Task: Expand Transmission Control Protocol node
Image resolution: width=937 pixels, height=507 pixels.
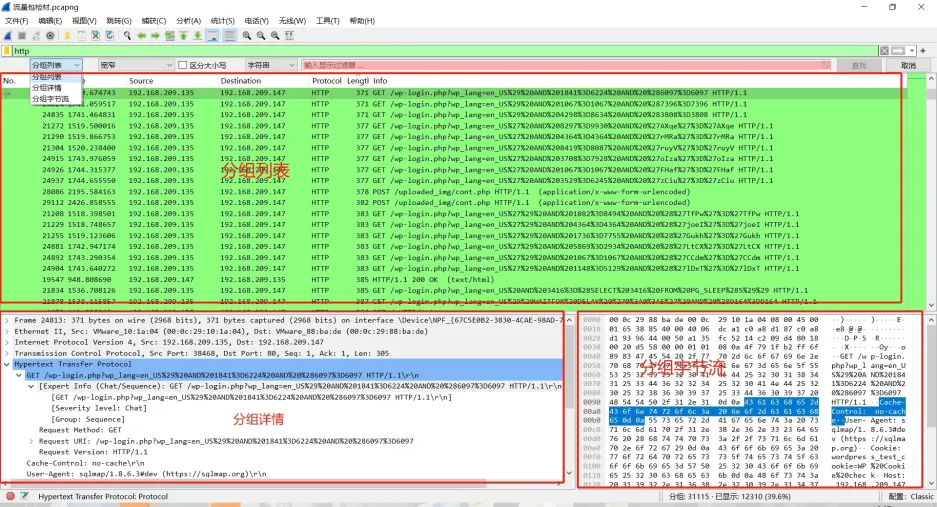Action: click(x=7, y=353)
